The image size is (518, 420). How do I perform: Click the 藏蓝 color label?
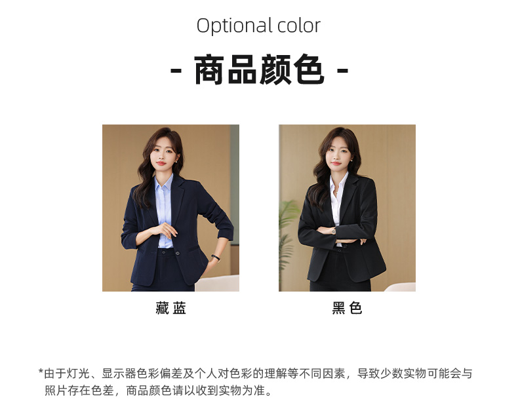point(170,308)
